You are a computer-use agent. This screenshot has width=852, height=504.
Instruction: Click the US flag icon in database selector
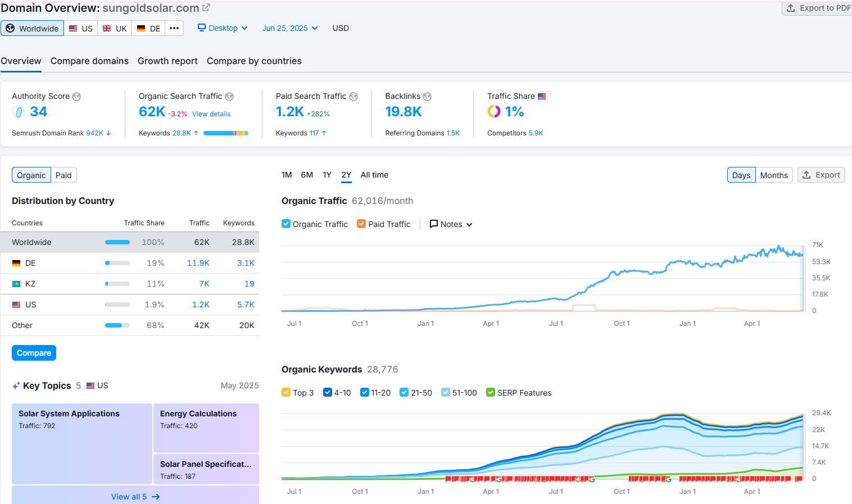click(73, 28)
